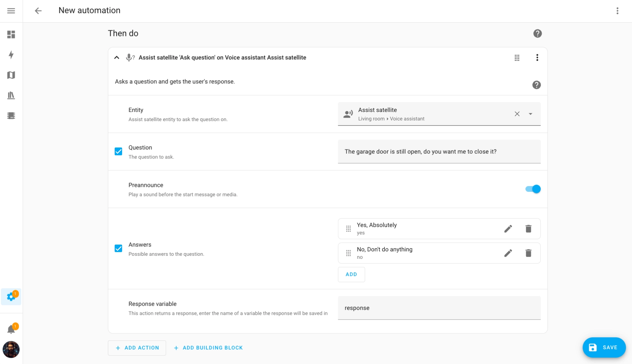The image size is (632, 364).
Task: Open the automation's top-right overflow menu
Action: [x=617, y=11]
